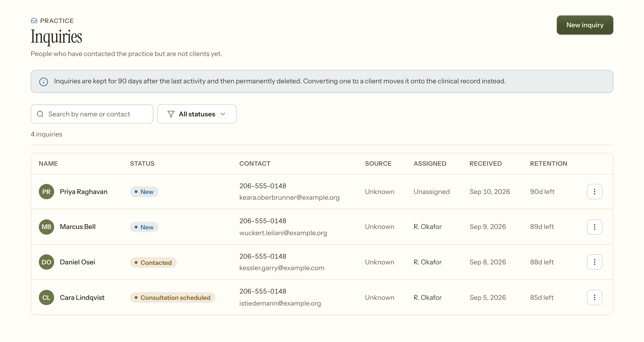Sort by the SOURCE column header
Viewport: 644px width, 342px height.
tap(378, 164)
